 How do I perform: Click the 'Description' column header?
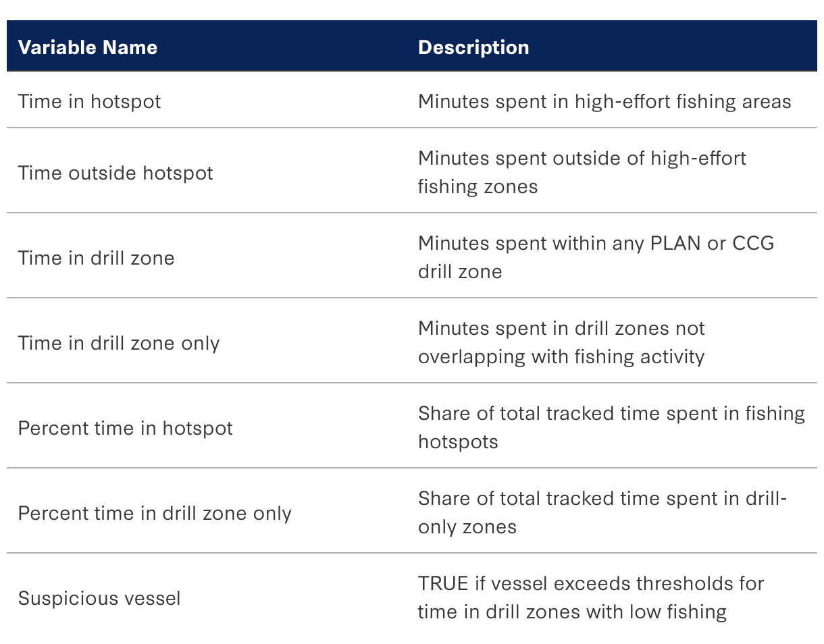(473, 47)
